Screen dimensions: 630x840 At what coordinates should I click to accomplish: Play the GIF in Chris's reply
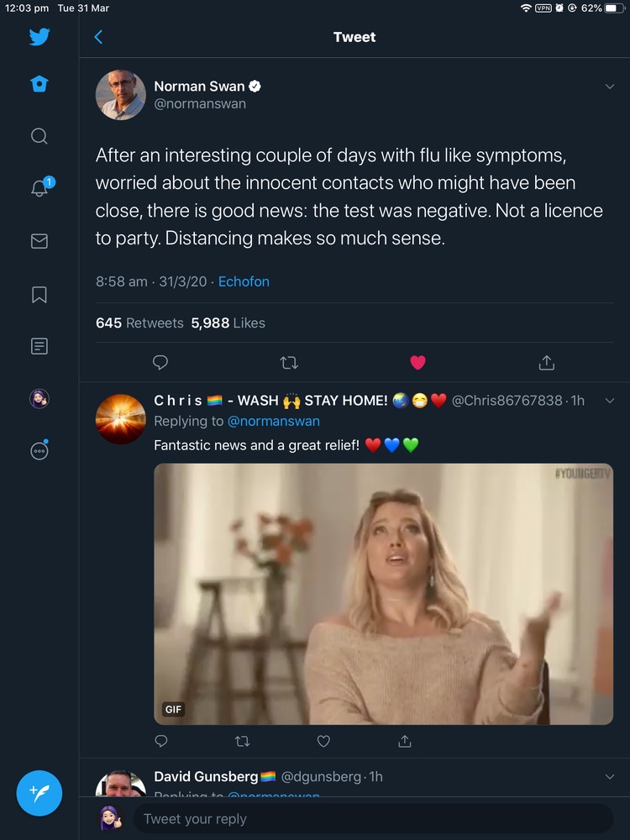[383, 594]
